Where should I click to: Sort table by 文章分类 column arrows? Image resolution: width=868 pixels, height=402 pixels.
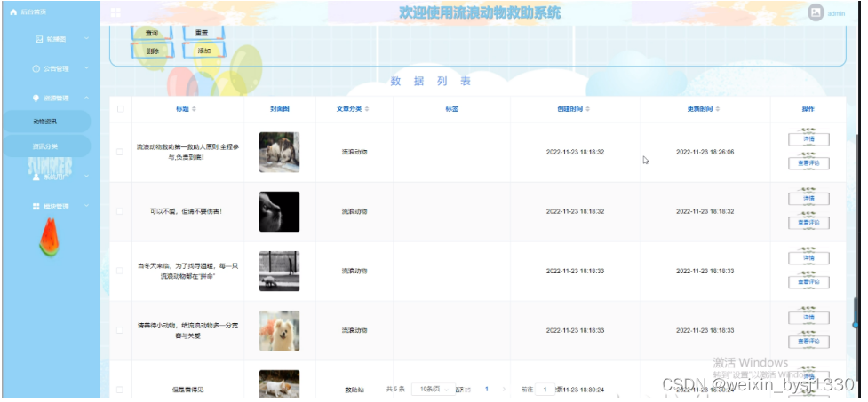[x=367, y=109]
